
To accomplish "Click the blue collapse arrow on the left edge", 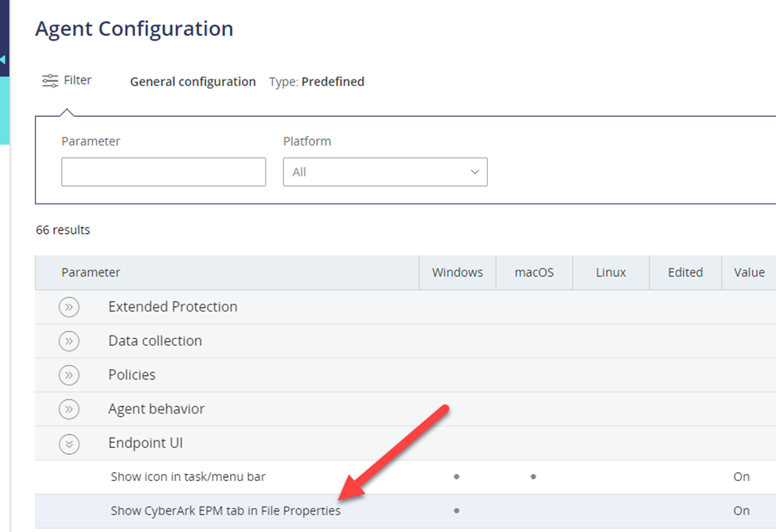I will (x=3, y=60).
